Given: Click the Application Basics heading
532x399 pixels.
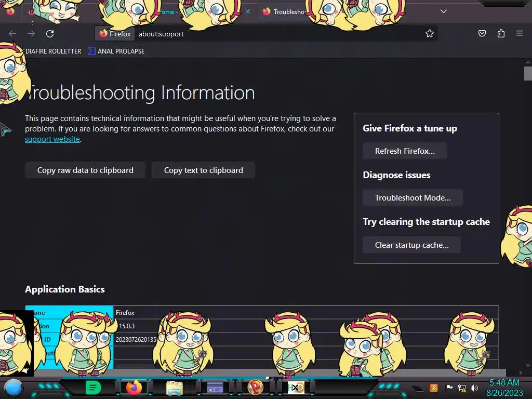Looking at the screenshot, I should coord(65,289).
